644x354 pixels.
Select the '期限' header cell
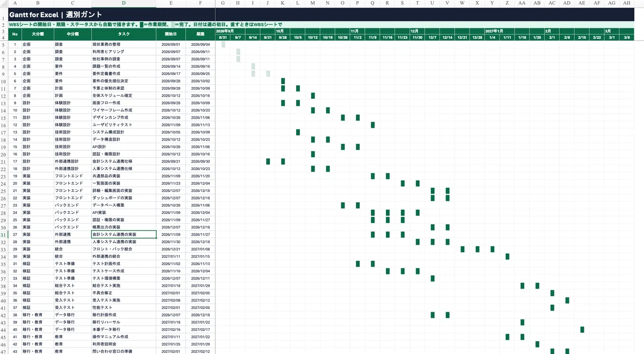(x=200, y=34)
